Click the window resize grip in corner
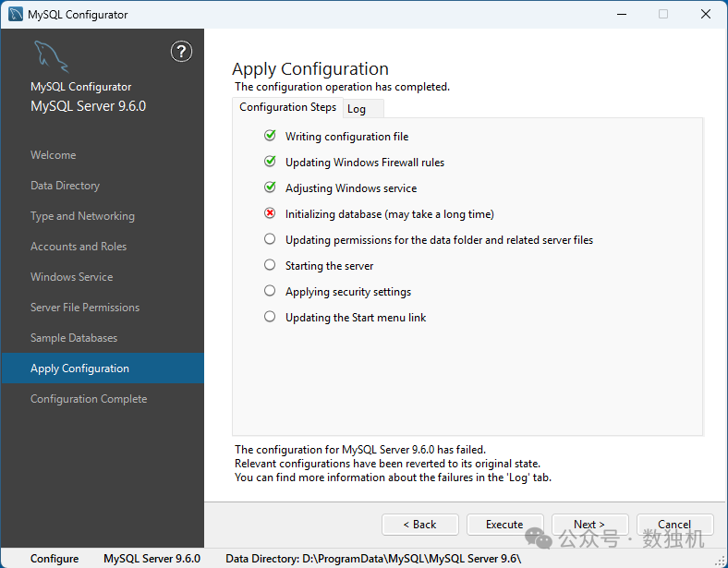Image resolution: width=728 pixels, height=568 pixels. (x=721, y=561)
